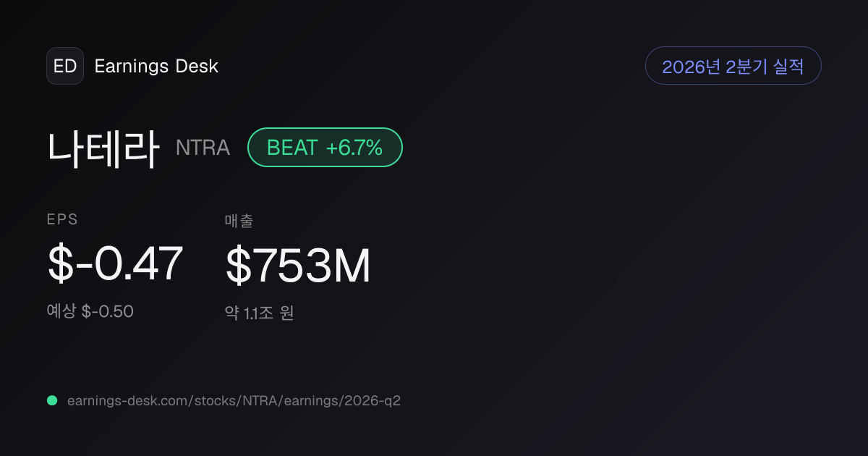Click the green status dot beside the URL
This screenshot has width=868, height=456.
[x=52, y=400]
